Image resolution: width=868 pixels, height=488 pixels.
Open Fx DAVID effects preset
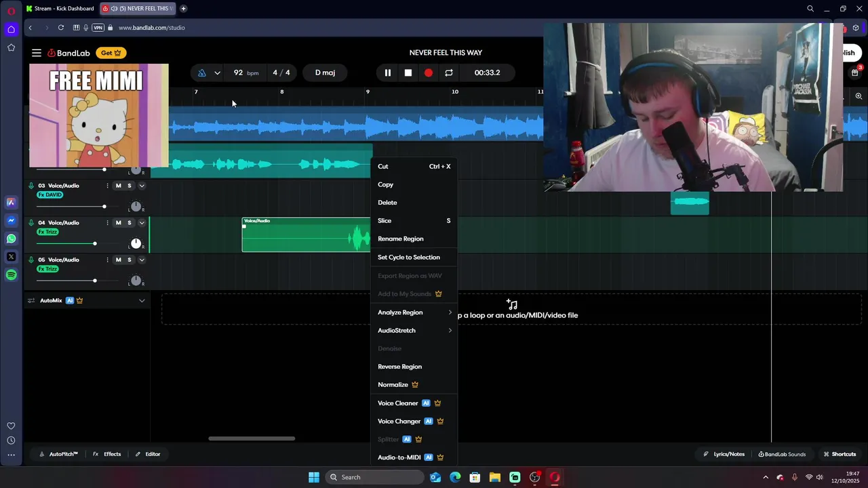[x=50, y=195]
